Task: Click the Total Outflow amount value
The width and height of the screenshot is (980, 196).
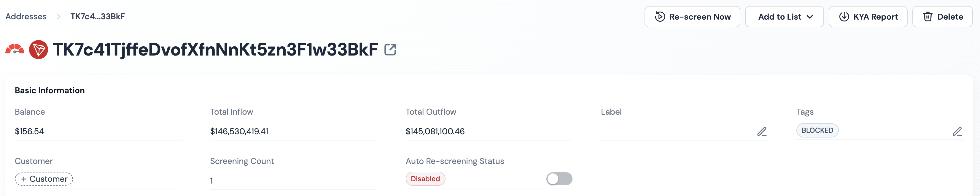Action: [x=435, y=132]
